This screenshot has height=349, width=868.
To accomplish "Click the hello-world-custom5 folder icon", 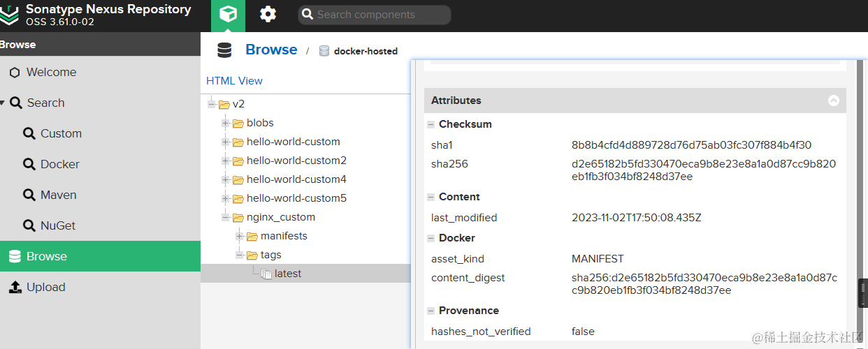I will pyautogui.click(x=238, y=199).
